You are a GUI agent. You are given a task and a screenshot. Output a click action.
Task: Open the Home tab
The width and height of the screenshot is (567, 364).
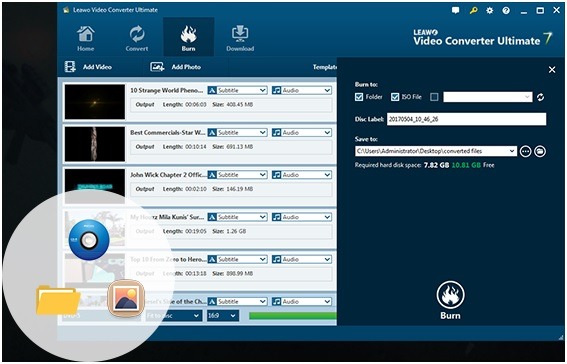pyautogui.click(x=85, y=39)
